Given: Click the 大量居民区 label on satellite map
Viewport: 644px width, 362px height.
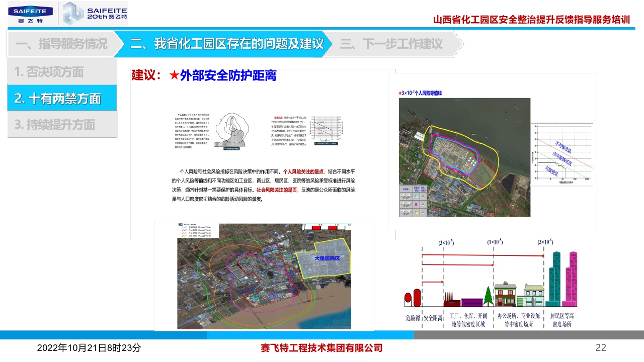Looking at the screenshot, I should (x=327, y=258).
